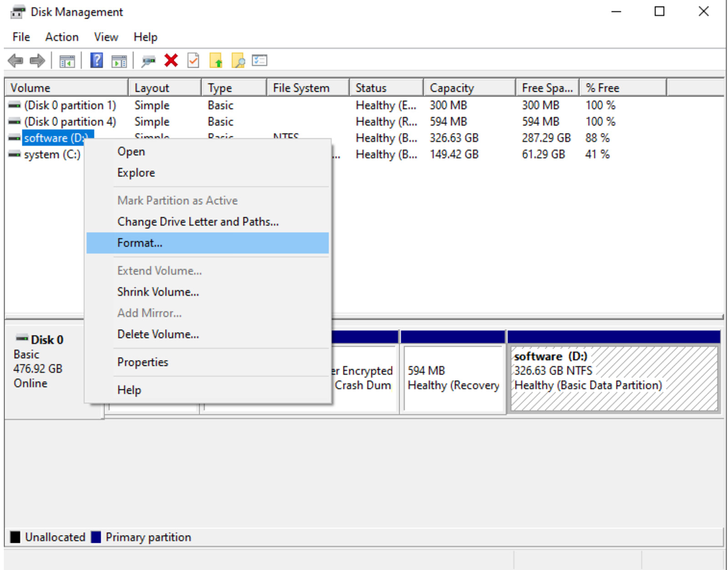
Task: Click the Unallocated legend label
Action: (x=55, y=537)
